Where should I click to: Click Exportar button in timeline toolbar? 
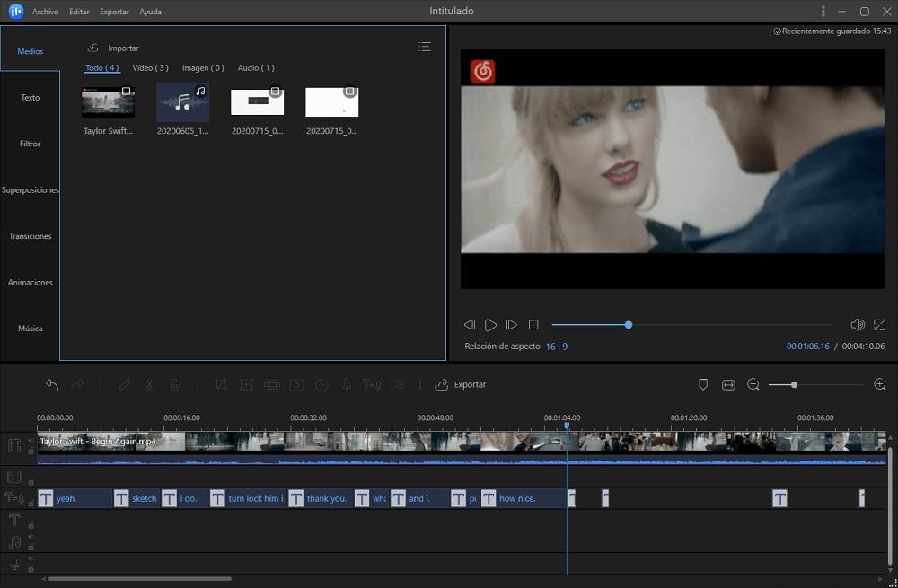point(461,385)
